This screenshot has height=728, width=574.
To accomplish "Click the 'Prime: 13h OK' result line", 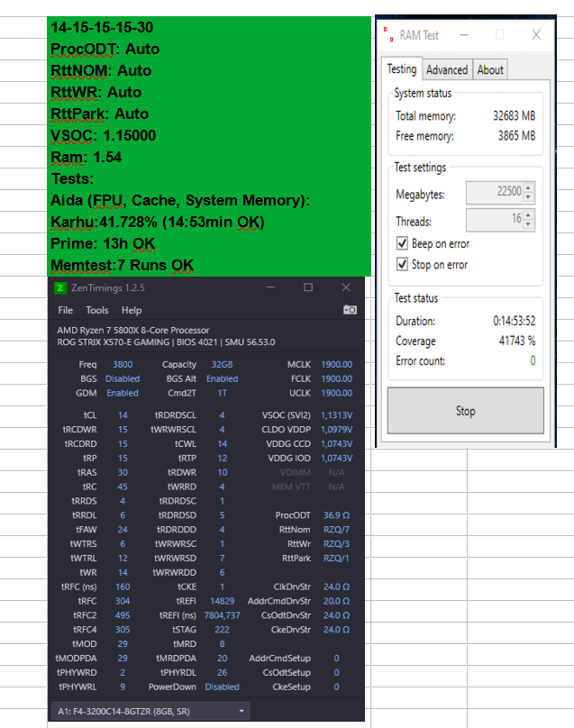I will (103, 244).
